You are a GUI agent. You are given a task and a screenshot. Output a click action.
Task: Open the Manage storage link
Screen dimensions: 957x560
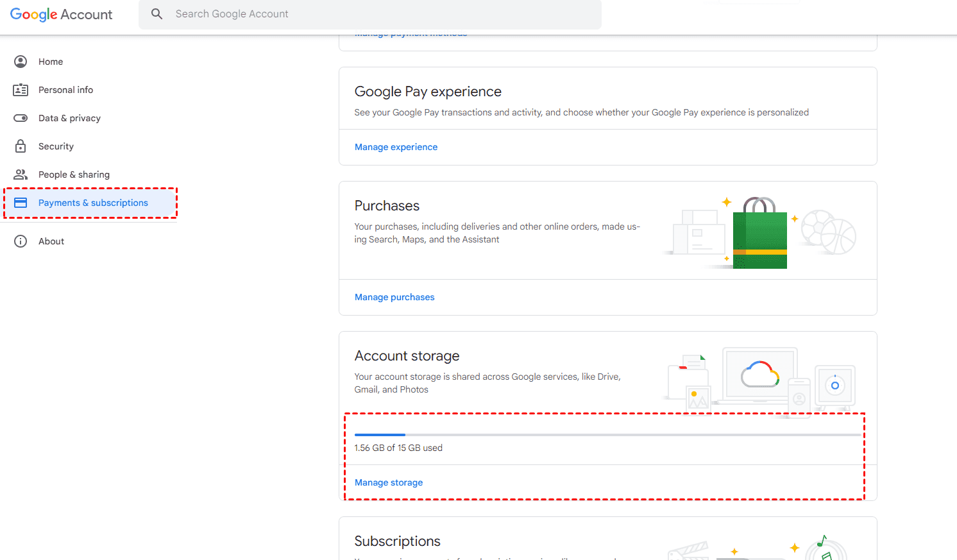(389, 482)
